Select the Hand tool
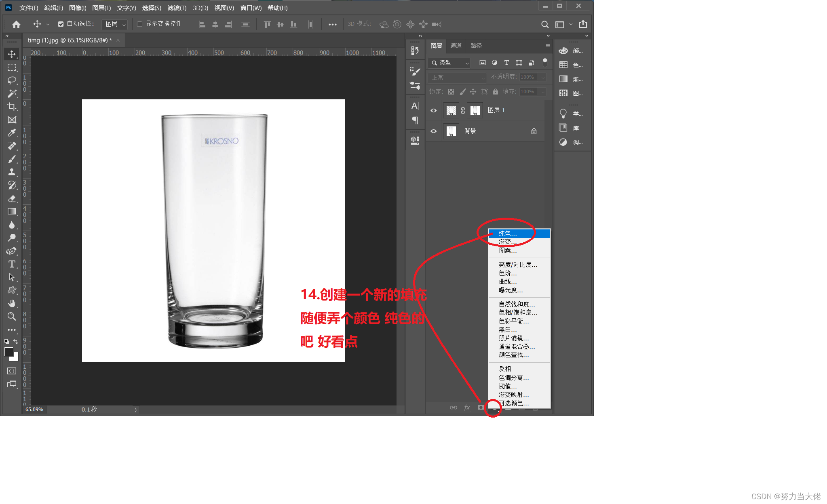 (12, 303)
